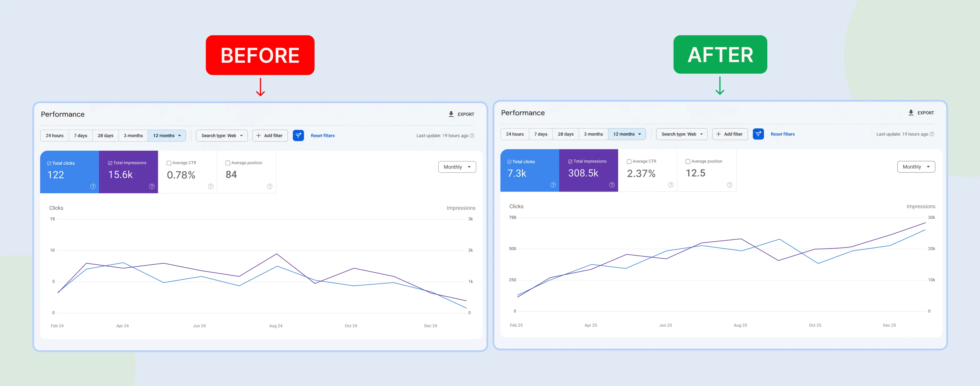The image size is (980, 386).
Task: Click Add filter in the Before panel
Action: 270,135
